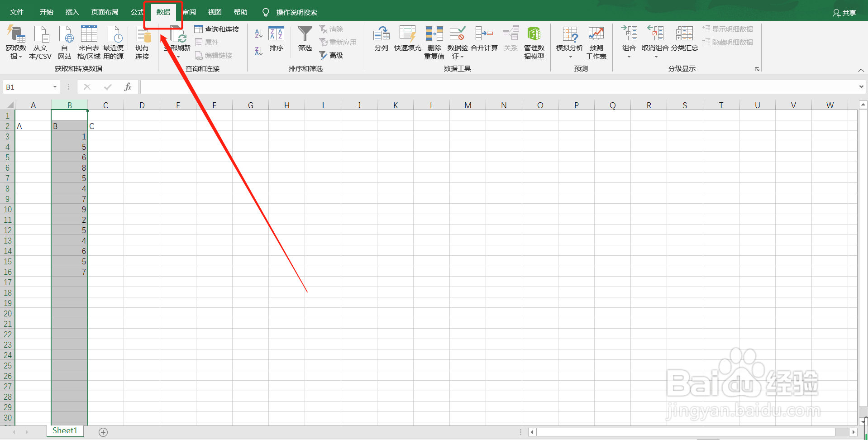
Task: Click the horizontal scrollbar left arrow
Action: [533, 432]
